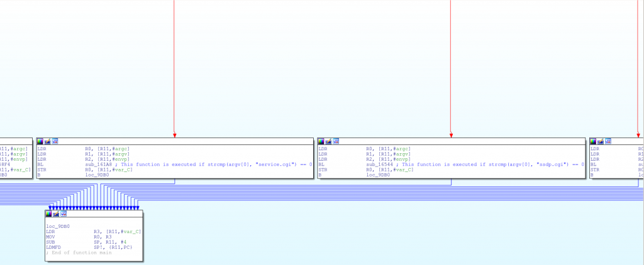Select #argc in the ssdp.cgi block
Screen dimensions: 644x265
tap(402, 149)
